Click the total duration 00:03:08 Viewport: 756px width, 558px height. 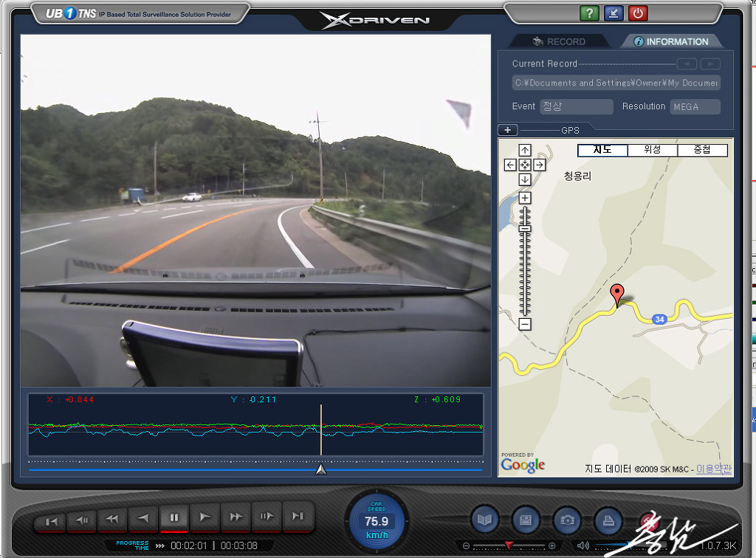point(238,545)
